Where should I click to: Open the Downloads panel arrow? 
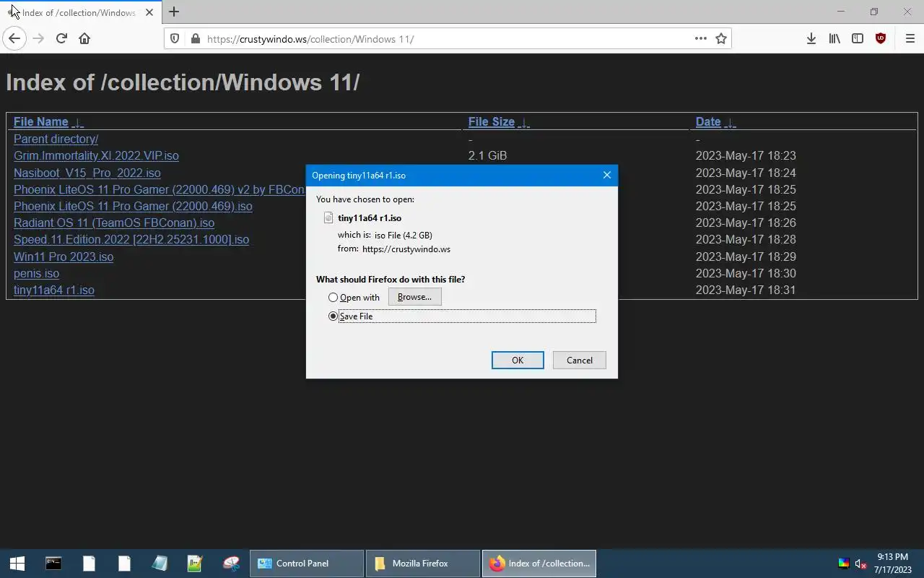811,39
